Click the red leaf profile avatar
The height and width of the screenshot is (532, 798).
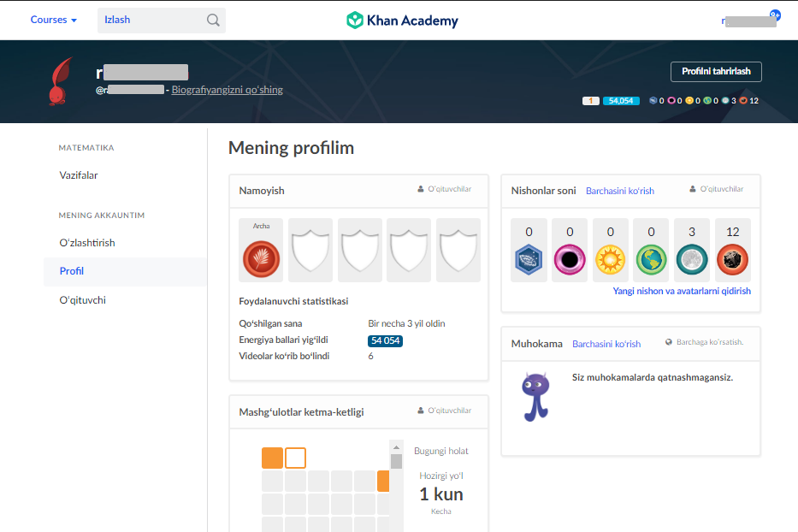coord(61,81)
